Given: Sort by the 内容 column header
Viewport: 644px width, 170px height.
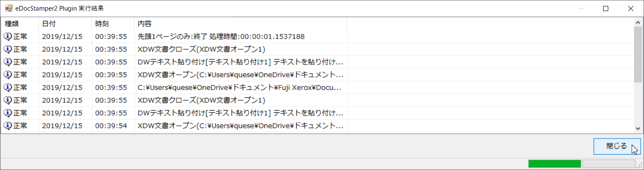Looking at the screenshot, I should [241, 24].
